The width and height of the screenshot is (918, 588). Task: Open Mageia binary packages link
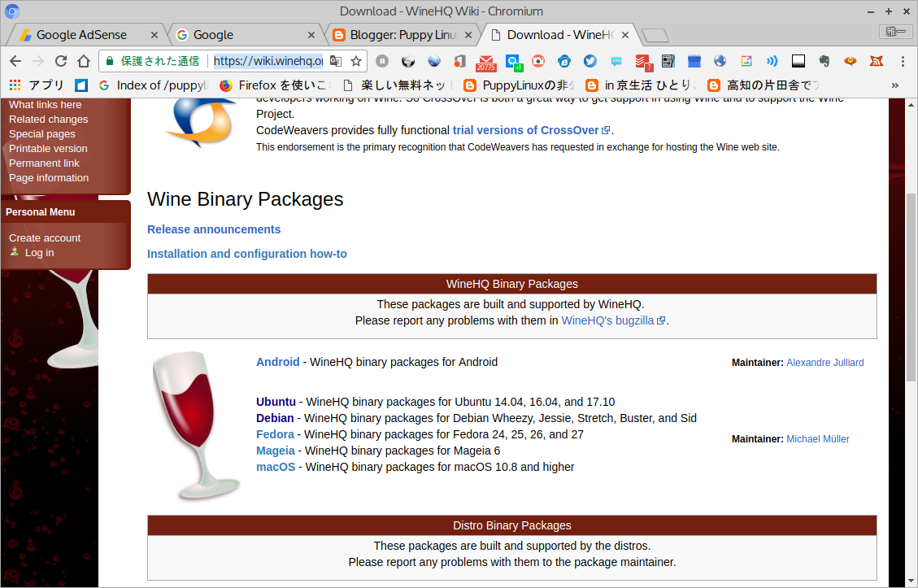click(x=275, y=451)
